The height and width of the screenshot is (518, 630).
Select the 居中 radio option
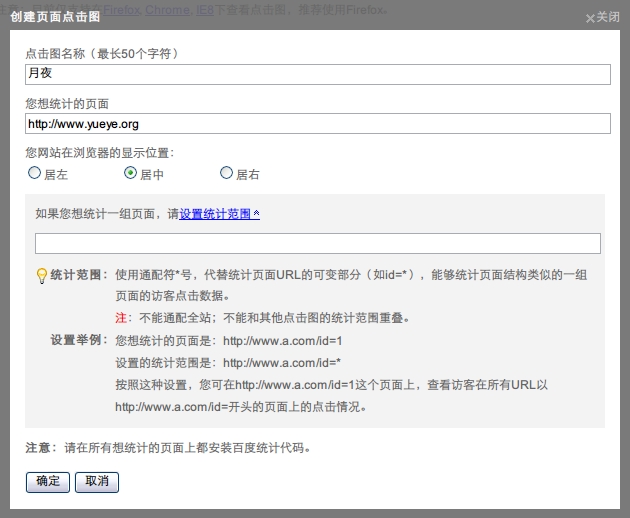(x=130, y=173)
